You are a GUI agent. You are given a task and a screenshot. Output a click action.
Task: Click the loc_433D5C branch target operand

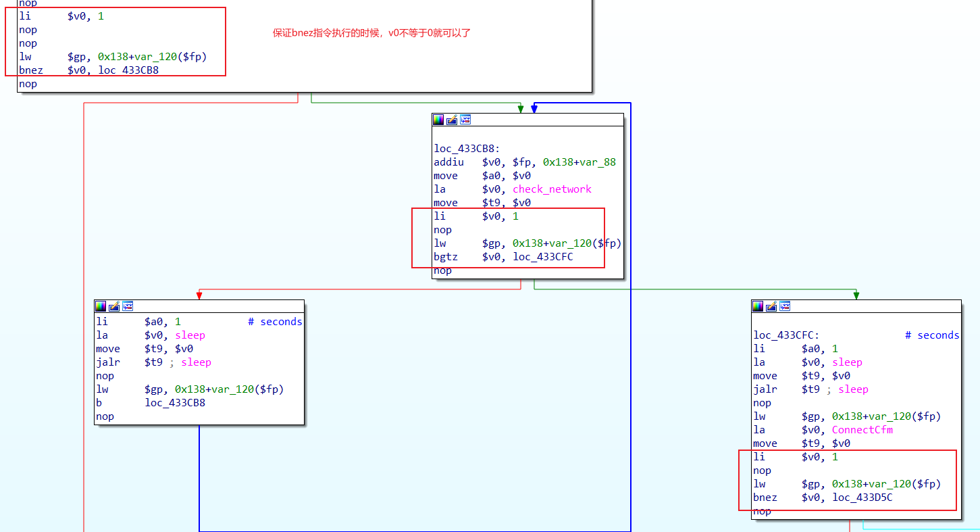[862, 498]
